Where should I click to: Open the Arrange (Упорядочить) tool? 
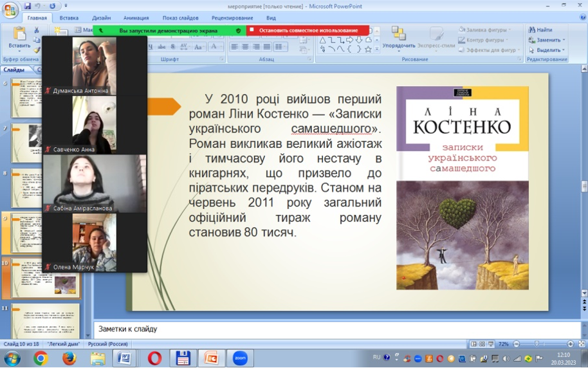click(398, 37)
